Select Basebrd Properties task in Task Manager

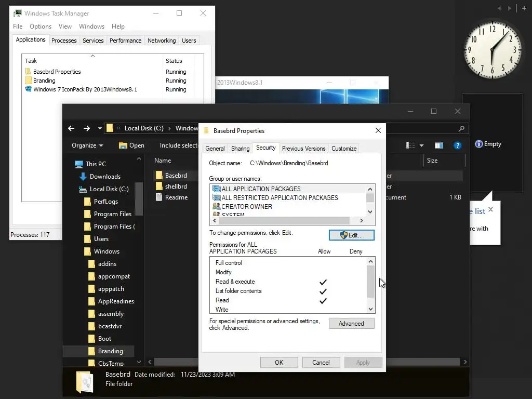pos(113,72)
